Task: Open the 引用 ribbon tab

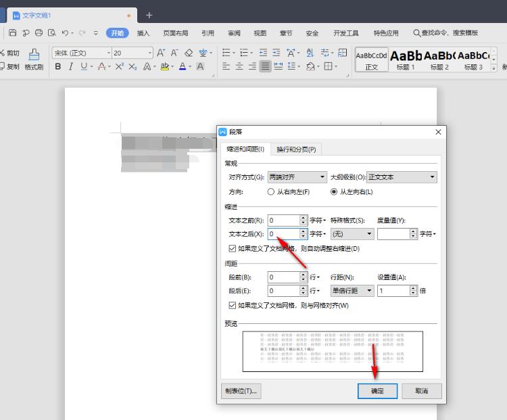Action: (208, 33)
